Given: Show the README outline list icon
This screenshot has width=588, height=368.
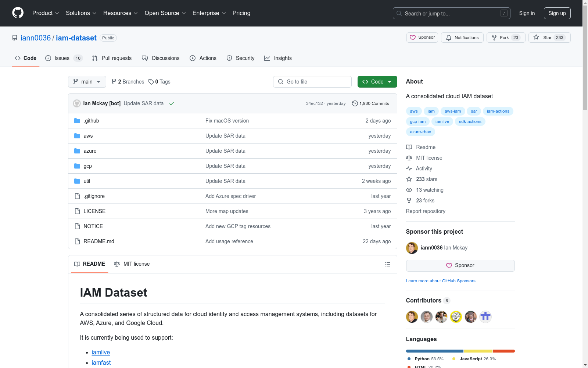Looking at the screenshot, I should click(388, 264).
